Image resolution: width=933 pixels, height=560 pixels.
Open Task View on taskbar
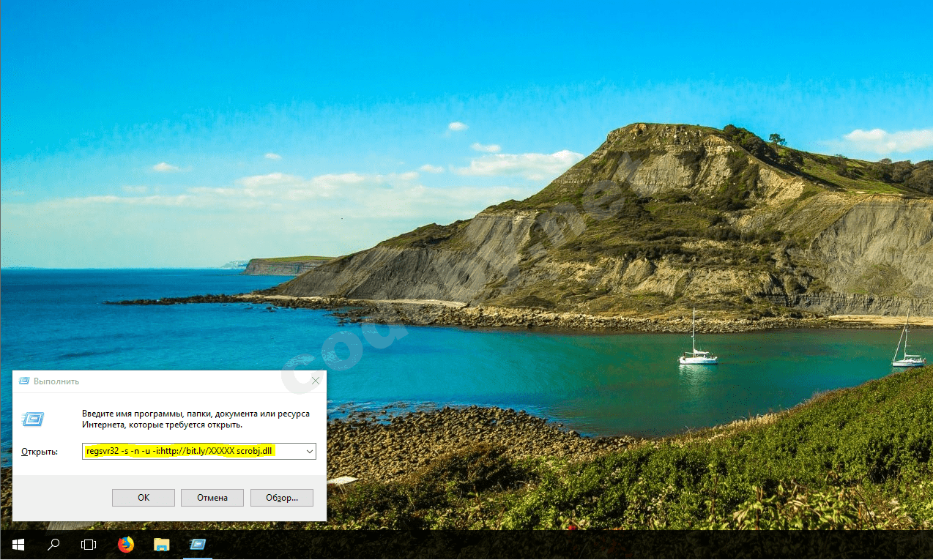[x=89, y=545]
